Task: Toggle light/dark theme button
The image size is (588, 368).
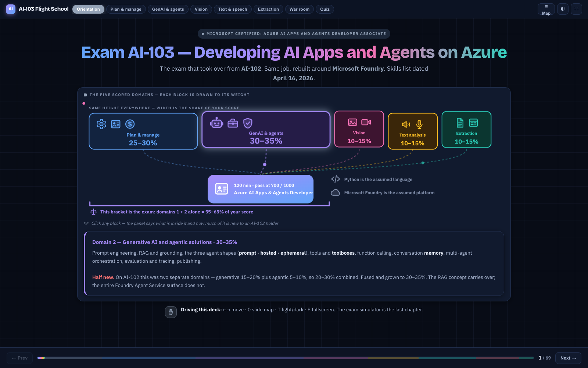Action: (563, 9)
